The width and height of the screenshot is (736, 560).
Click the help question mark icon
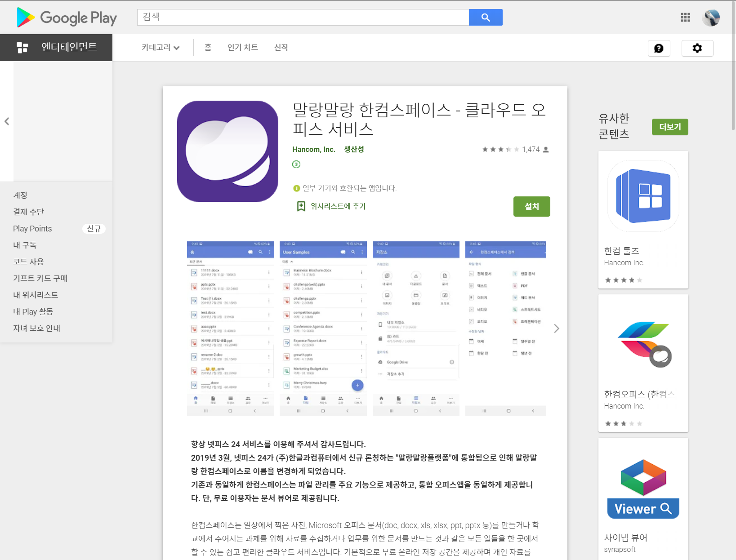(x=659, y=48)
